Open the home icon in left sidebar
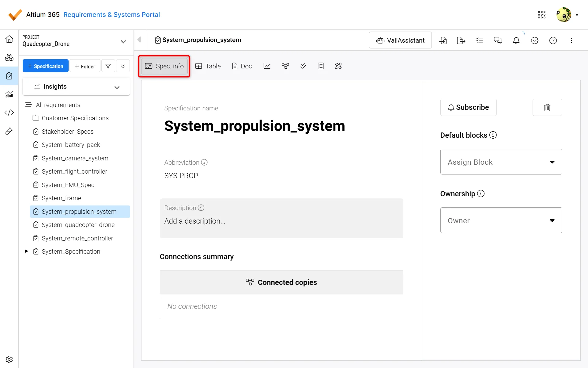This screenshot has width=588, height=368. click(x=9, y=39)
